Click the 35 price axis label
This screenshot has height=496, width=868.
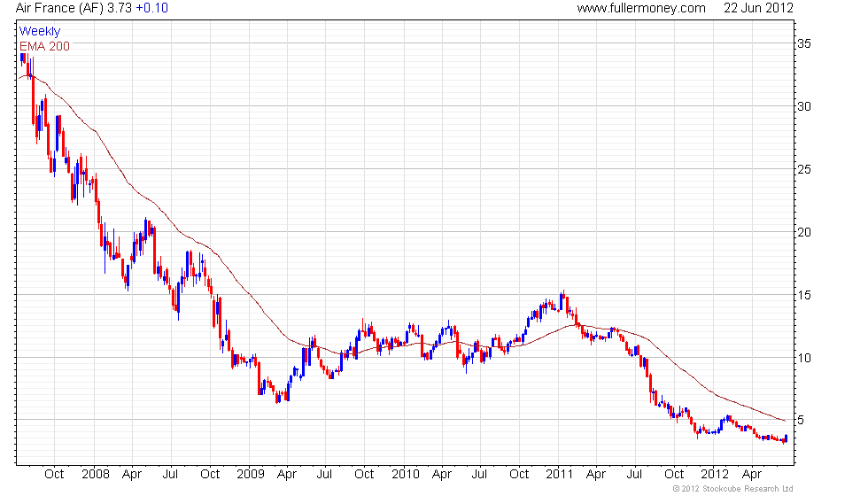point(804,43)
